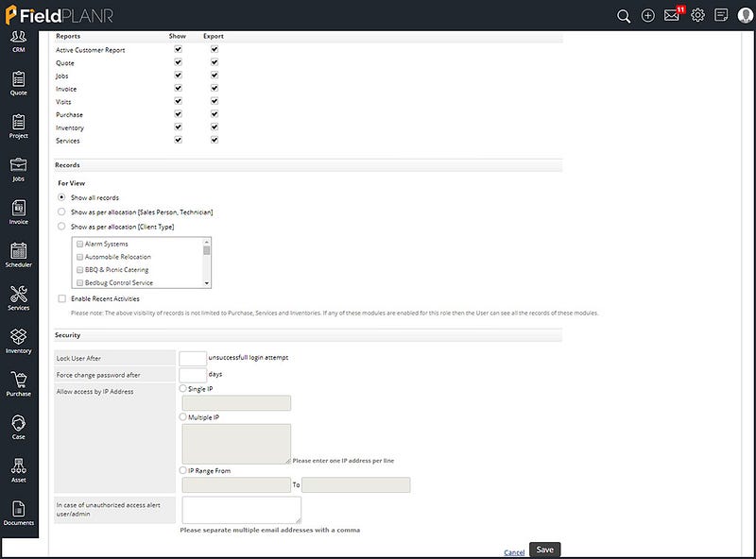Click the Lock User After attempts field
This screenshot has height=559, width=756.
193,359
